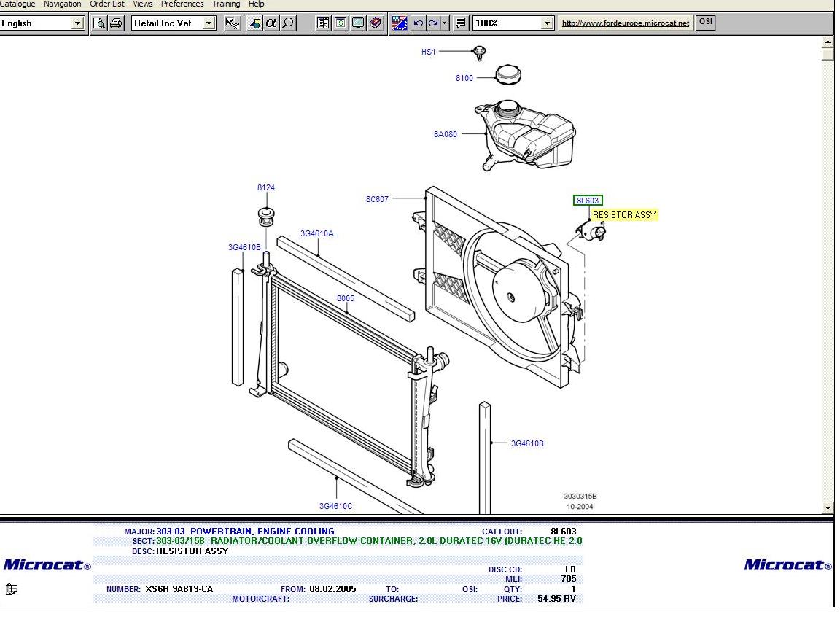The width and height of the screenshot is (840, 630).
Task: Open the redo history dropdown arrow
Action: point(444,23)
